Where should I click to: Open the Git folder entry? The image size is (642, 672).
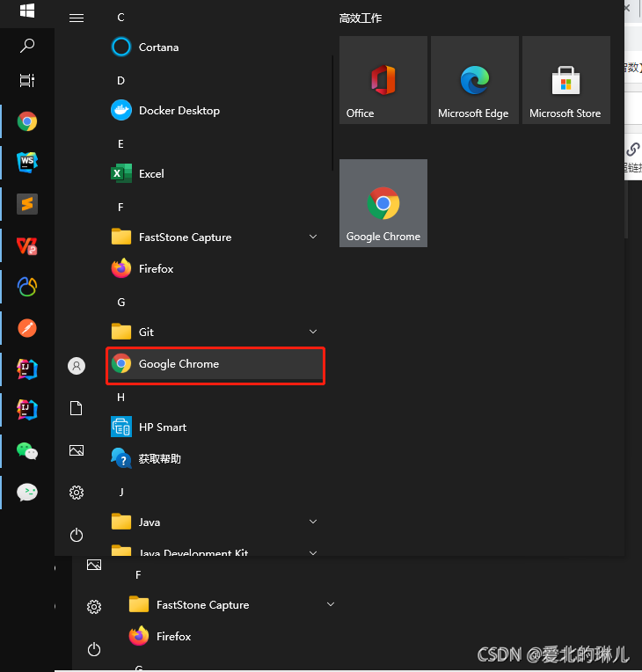coord(216,332)
